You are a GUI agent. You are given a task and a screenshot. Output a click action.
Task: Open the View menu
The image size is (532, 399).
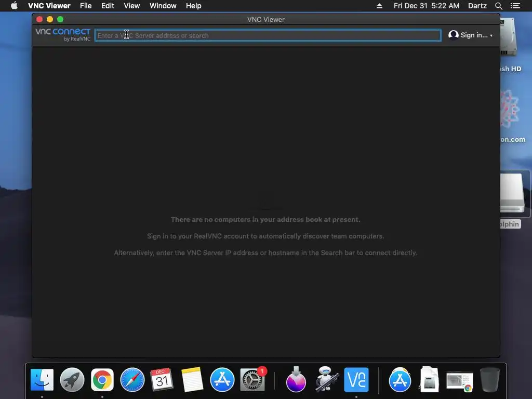131,6
